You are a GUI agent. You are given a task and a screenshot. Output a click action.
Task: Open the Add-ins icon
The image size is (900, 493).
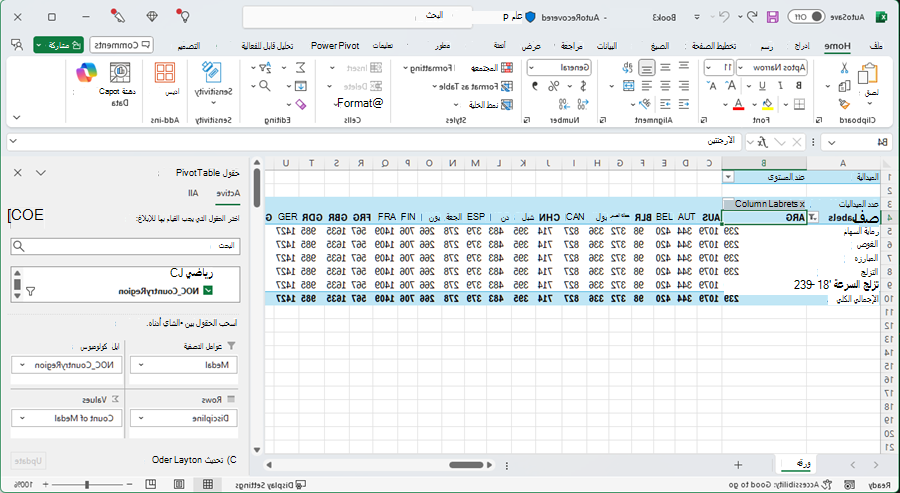165,73
